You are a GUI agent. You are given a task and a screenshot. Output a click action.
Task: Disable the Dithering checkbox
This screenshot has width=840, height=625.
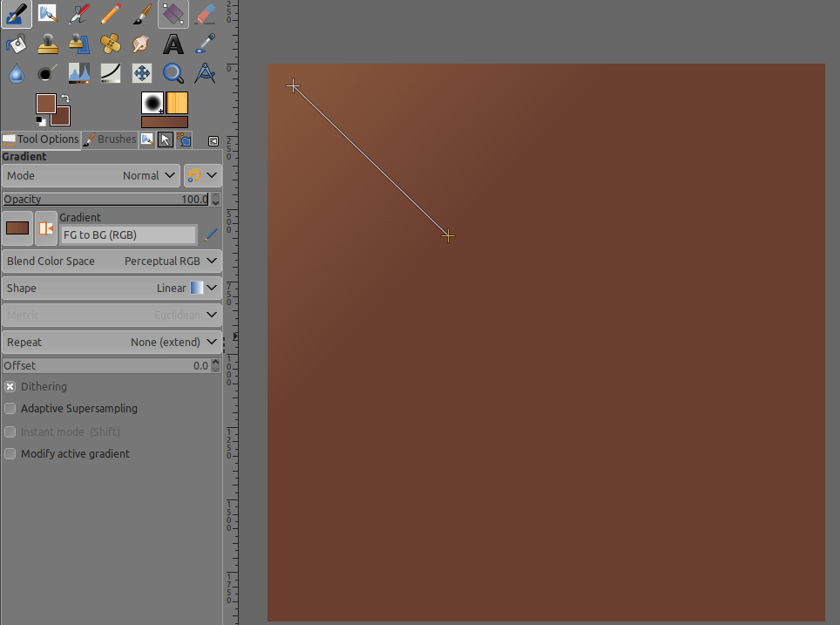pyautogui.click(x=10, y=387)
